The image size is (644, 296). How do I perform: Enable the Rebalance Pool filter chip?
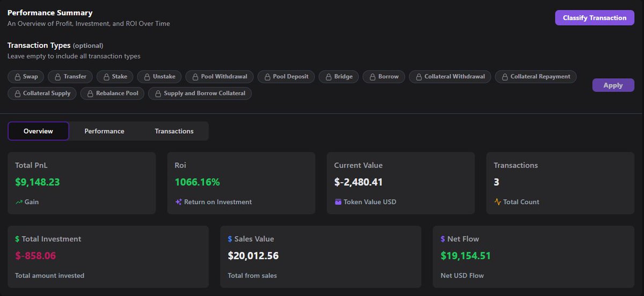112,93
